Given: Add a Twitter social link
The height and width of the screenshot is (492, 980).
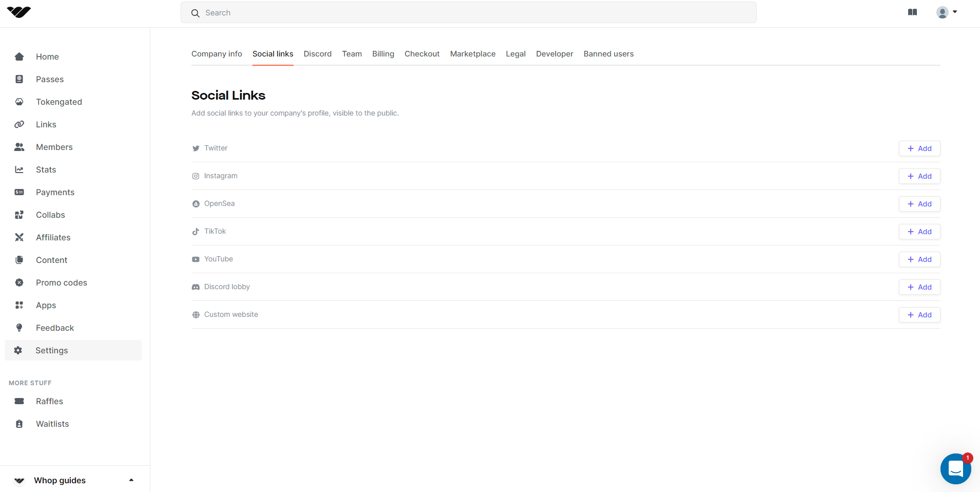Looking at the screenshot, I should 919,148.
